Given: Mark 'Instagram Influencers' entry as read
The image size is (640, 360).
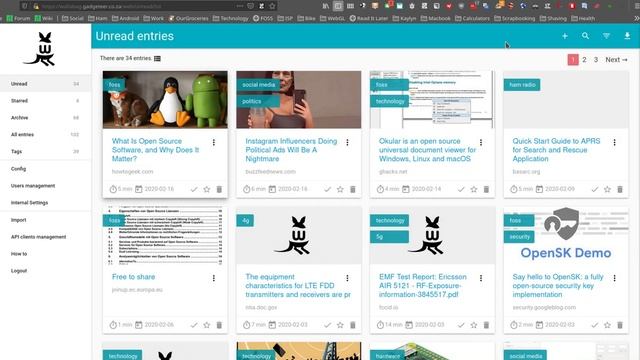Looking at the screenshot, I should point(327,189).
